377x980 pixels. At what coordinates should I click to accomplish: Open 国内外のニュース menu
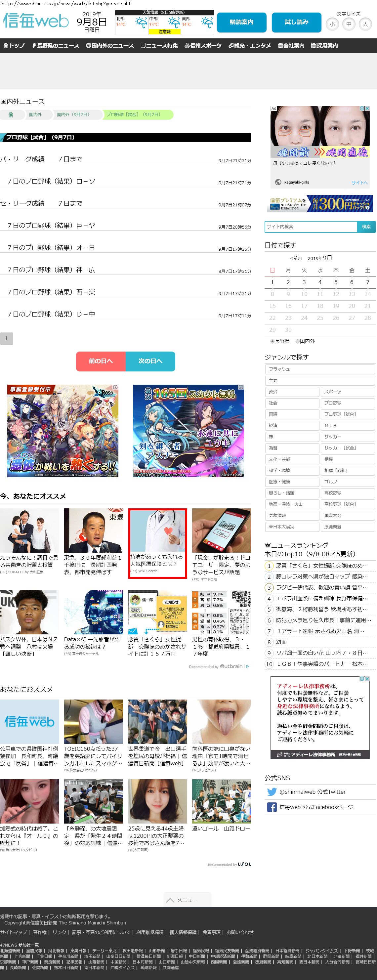pos(110,45)
